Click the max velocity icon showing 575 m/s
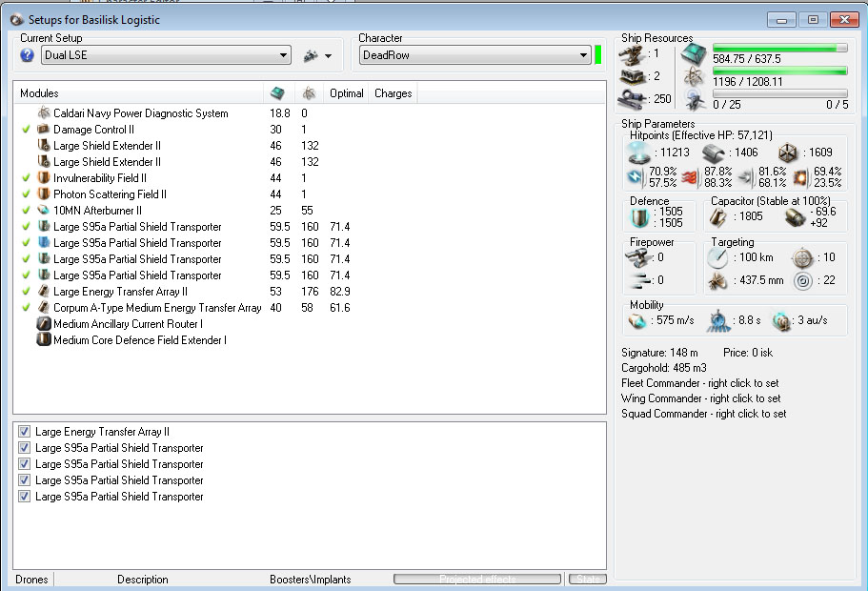The image size is (868, 591). click(637, 320)
